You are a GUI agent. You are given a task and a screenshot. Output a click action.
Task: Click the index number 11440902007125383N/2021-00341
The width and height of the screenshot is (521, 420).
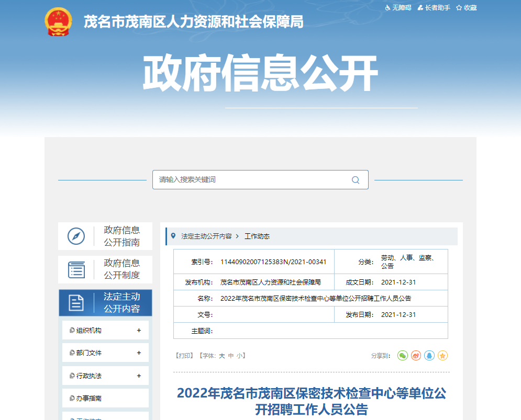click(x=273, y=262)
